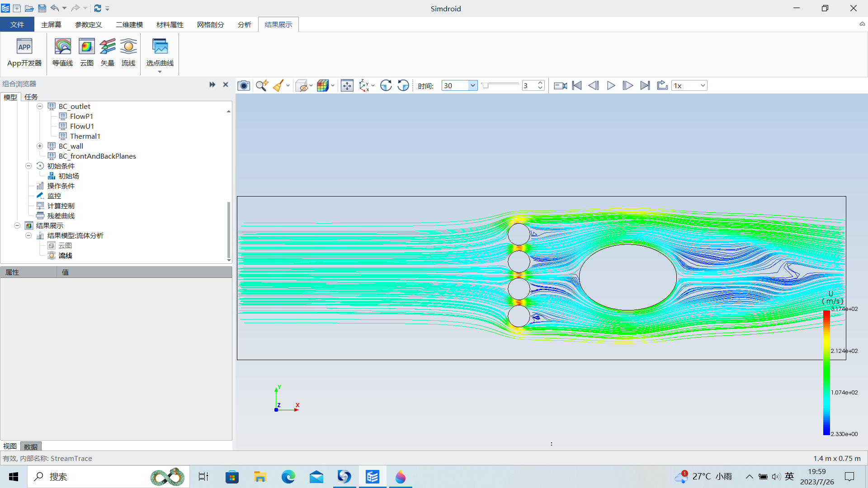The height and width of the screenshot is (488, 868).
Task: Expand the BC_wall tree node
Action: coord(40,146)
